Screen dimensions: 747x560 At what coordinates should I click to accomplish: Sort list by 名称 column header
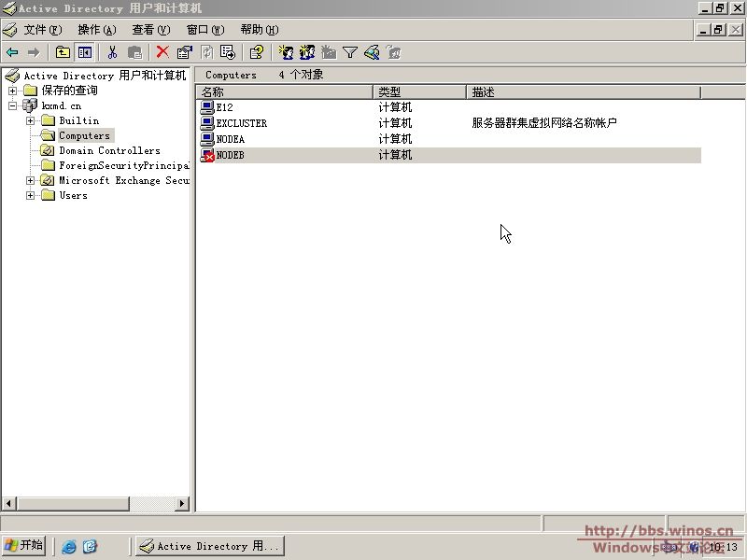tap(285, 92)
